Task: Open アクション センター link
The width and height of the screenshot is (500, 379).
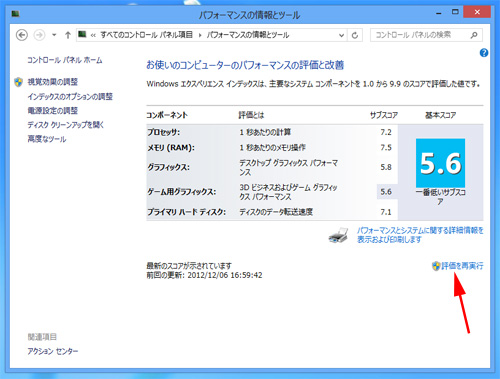Action: click(53, 351)
